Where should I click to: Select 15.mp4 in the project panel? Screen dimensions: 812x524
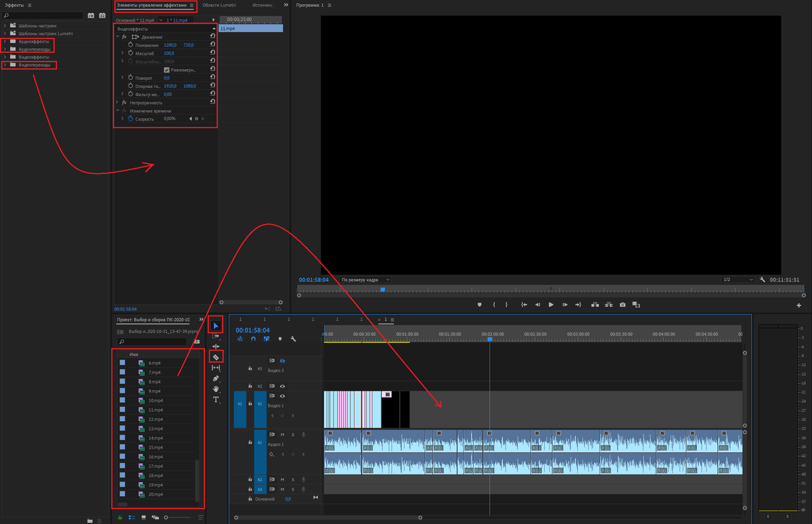coord(156,447)
